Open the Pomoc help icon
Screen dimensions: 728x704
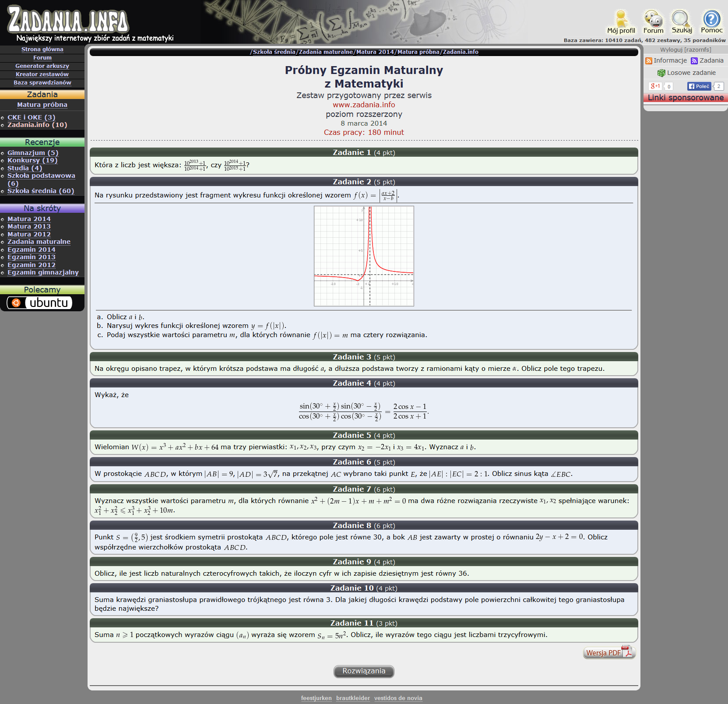tap(711, 21)
